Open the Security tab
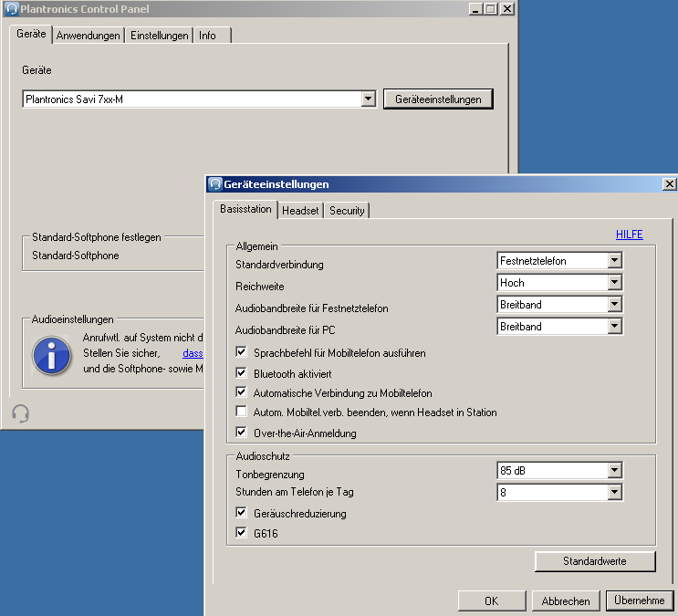 [347, 211]
